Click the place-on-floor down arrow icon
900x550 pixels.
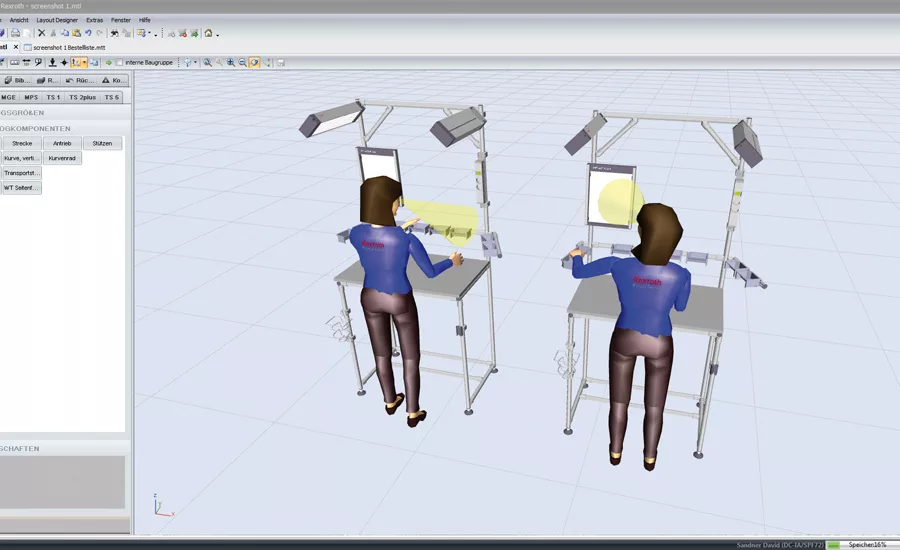click(x=52, y=63)
